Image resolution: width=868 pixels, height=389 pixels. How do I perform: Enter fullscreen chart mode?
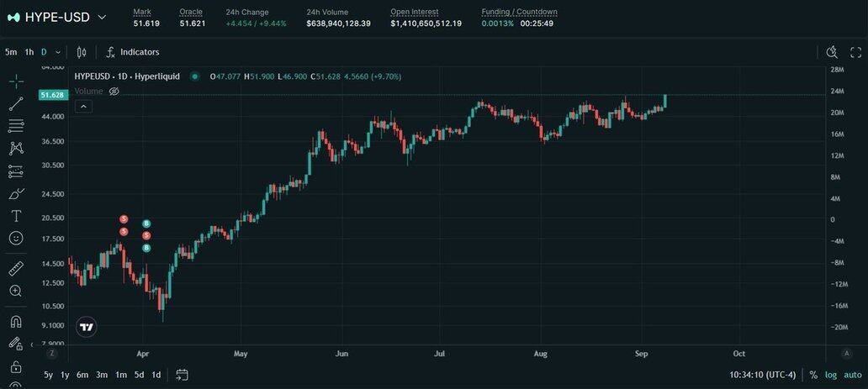(x=855, y=53)
